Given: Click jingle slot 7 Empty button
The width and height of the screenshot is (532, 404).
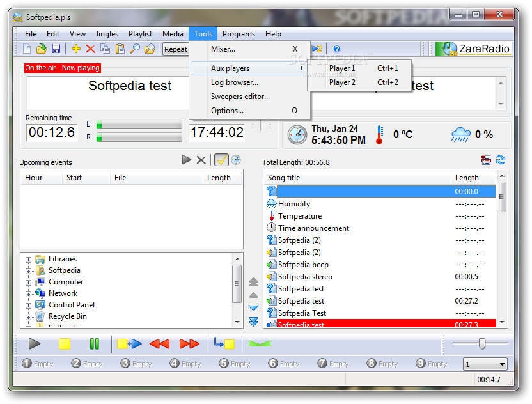Looking at the screenshot, I should [333, 364].
